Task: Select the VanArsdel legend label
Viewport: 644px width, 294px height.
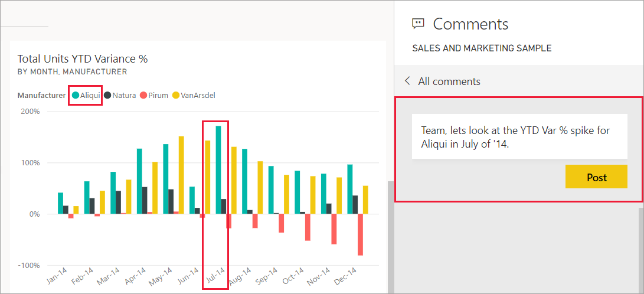Action: point(198,94)
